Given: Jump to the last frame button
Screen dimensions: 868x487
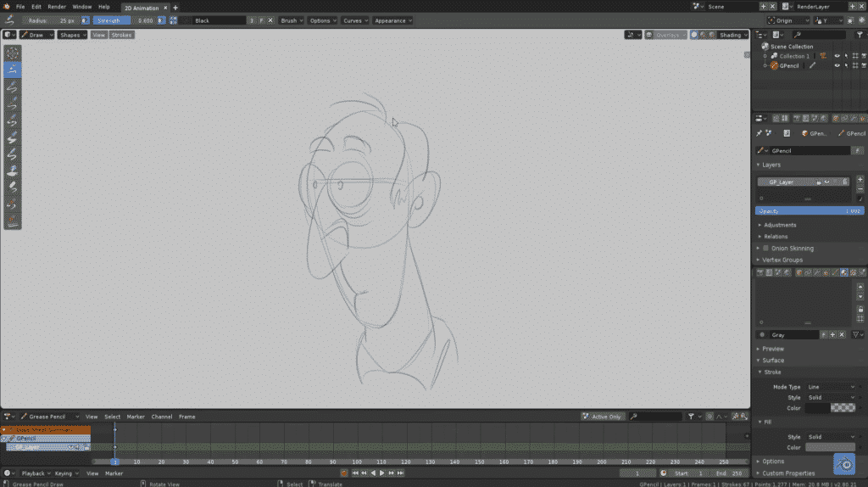Looking at the screenshot, I should click(400, 473).
